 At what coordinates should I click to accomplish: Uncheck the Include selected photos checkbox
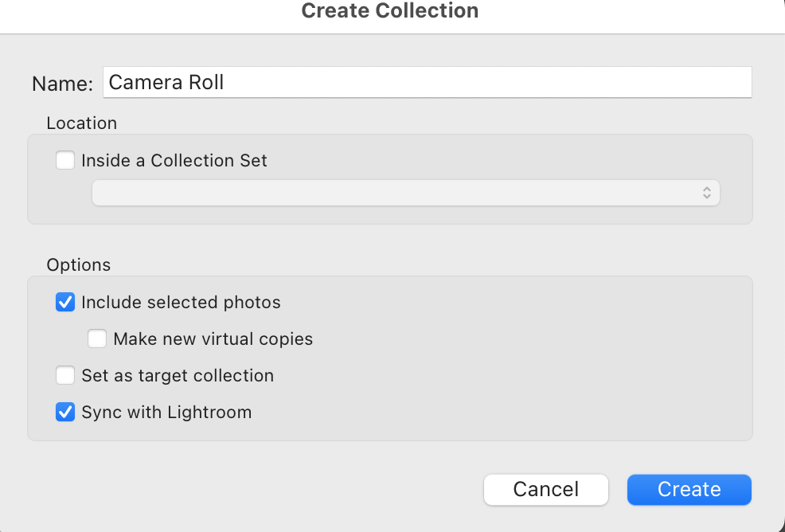coord(65,303)
